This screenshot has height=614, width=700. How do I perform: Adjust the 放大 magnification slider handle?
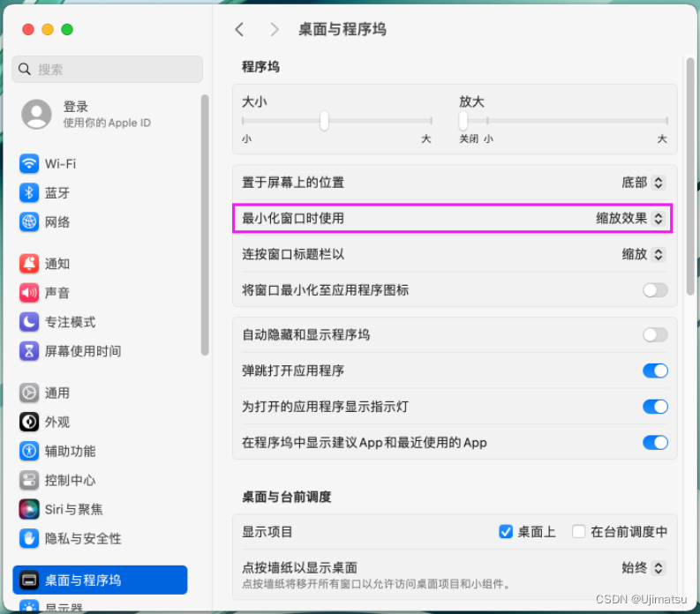coord(463,121)
